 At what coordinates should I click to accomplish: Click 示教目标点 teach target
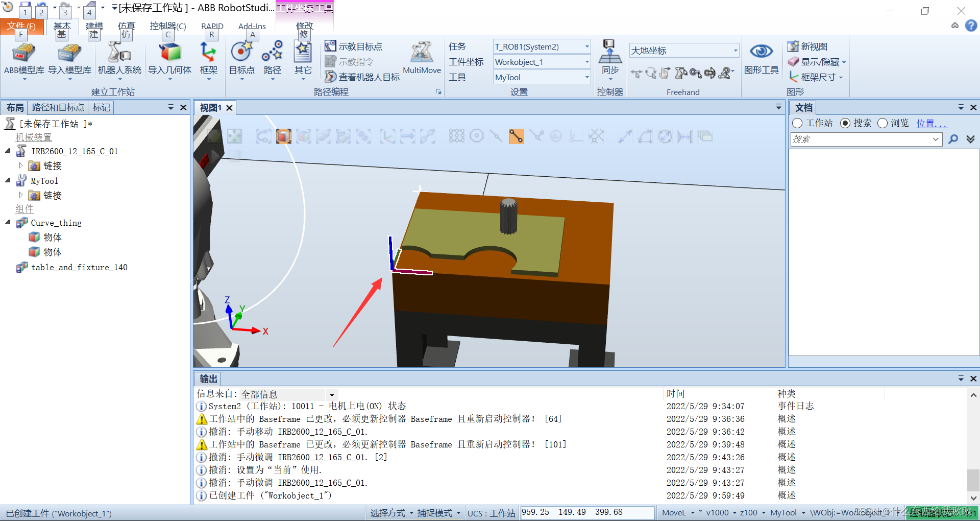(x=354, y=46)
